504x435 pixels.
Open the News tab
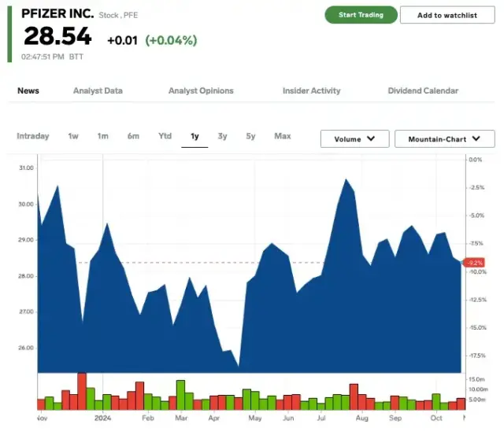[28, 90]
